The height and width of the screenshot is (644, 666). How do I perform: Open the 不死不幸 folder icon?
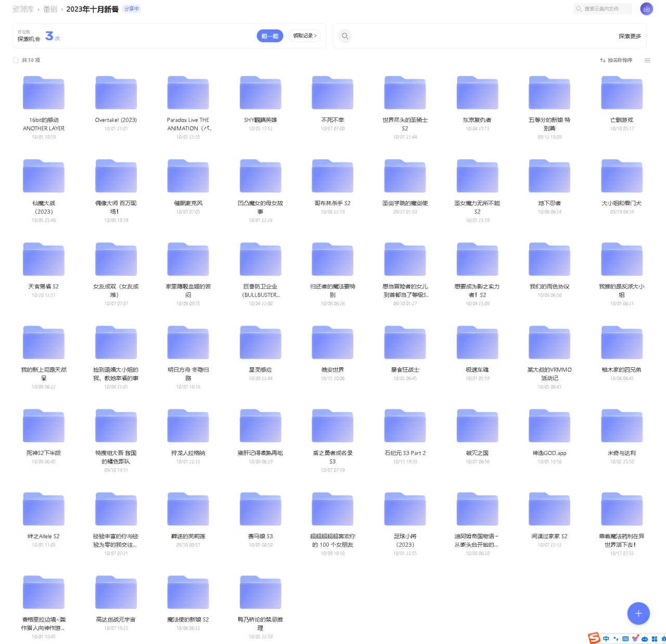332,93
